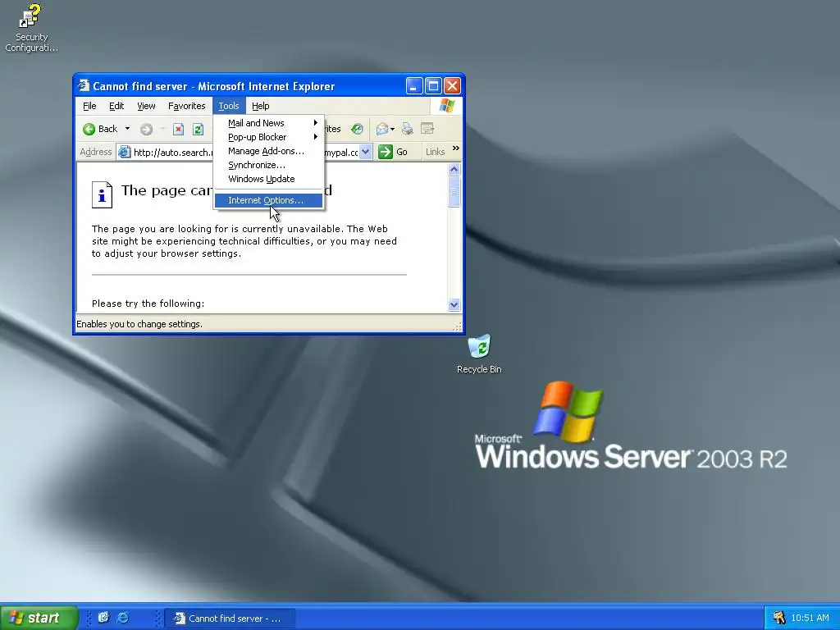Click the grayed Forward arrow icon

(146, 129)
